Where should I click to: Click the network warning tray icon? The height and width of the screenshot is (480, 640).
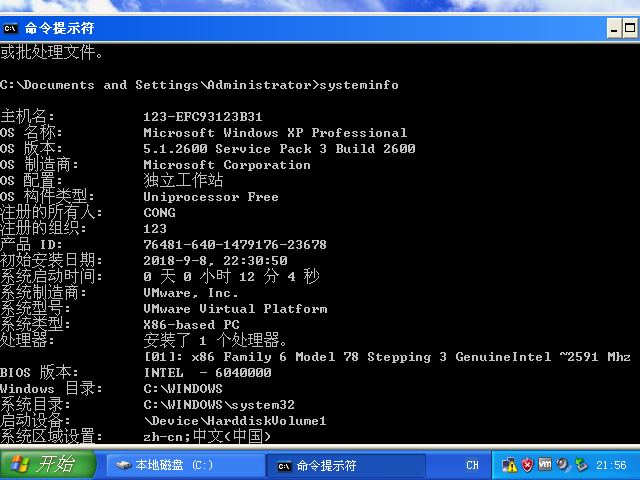click(509, 465)
